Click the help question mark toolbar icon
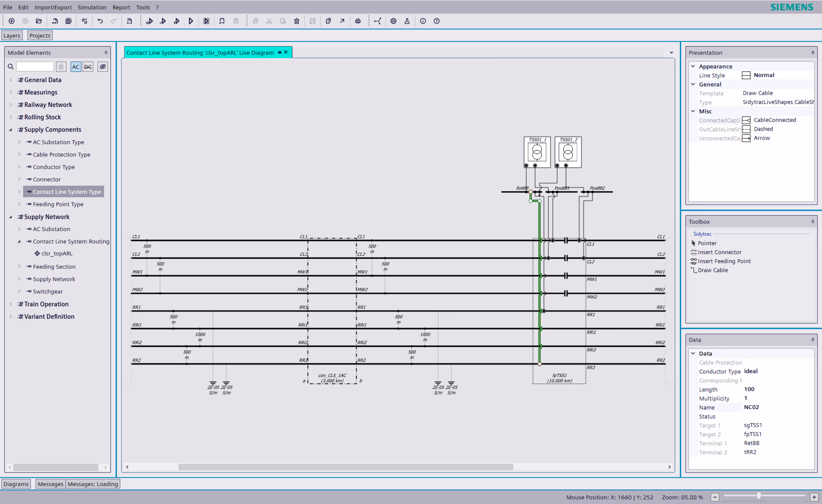The width and height of the screenshot is (822, 504). click(x=436, y=21)
